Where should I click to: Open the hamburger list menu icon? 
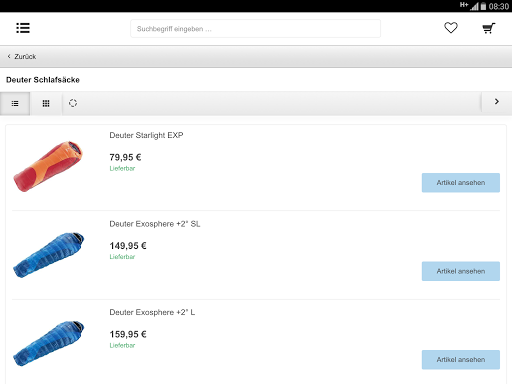[23, 28]
